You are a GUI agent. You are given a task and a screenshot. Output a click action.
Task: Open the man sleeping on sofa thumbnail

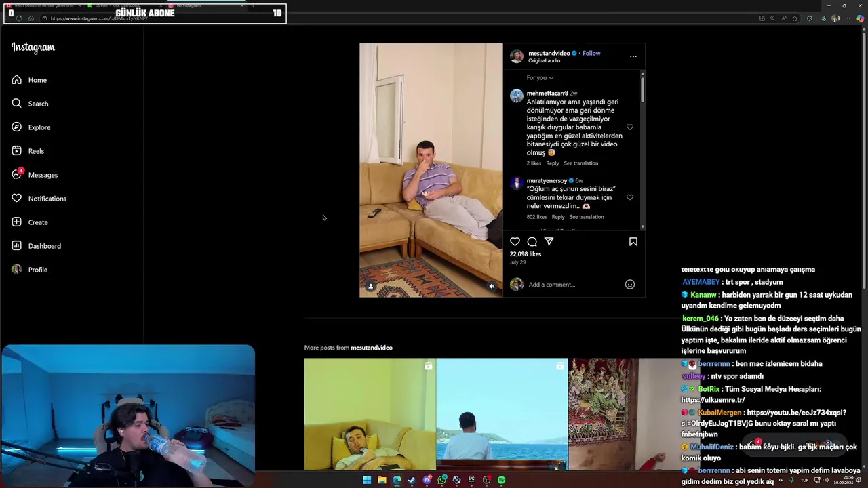click(x=370, y=414)
